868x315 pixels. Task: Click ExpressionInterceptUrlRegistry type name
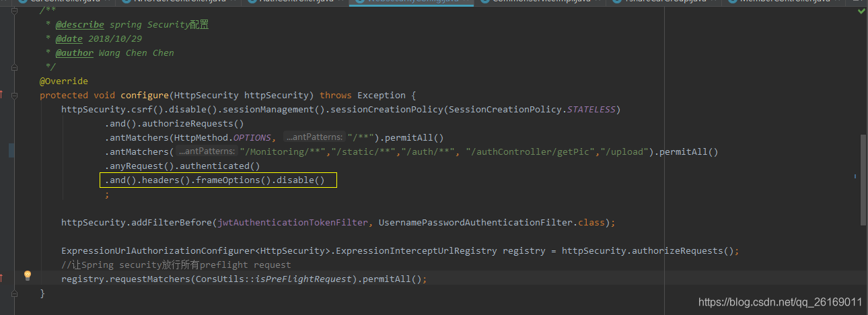click(x=417, y=250)
